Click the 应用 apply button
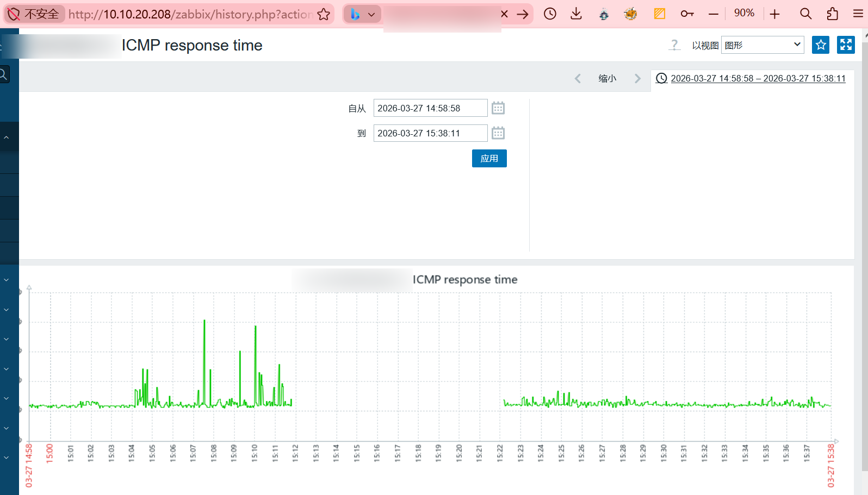This screenshot has width=868, height=495. [x=489, y=159]
